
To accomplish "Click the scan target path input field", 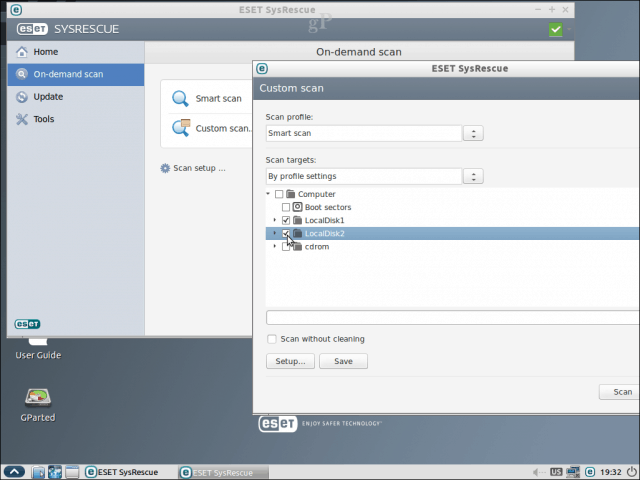I will coord(453,318).
